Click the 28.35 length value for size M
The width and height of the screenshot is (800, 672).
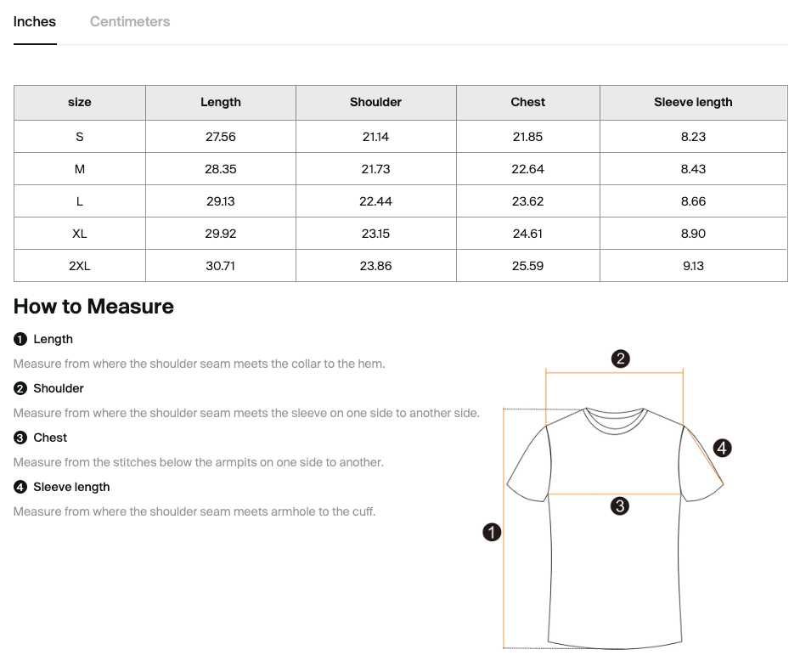(220, 169)
